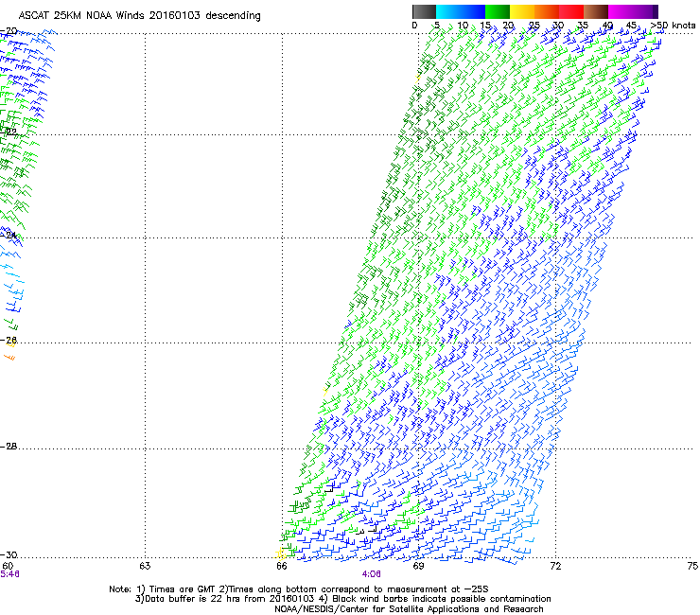Click the '-30' latitude axis label

9,554
